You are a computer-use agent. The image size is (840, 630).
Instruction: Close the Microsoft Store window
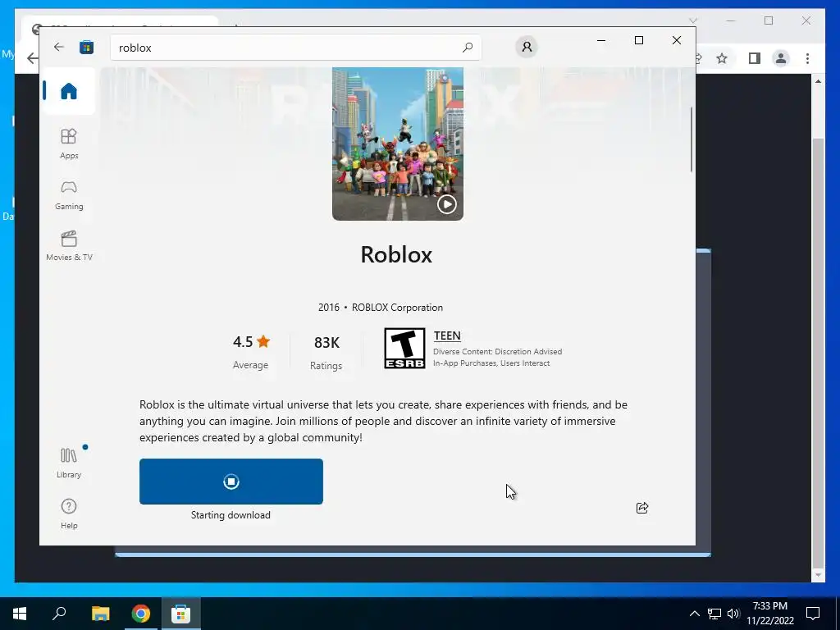click(x=677, y=41)
